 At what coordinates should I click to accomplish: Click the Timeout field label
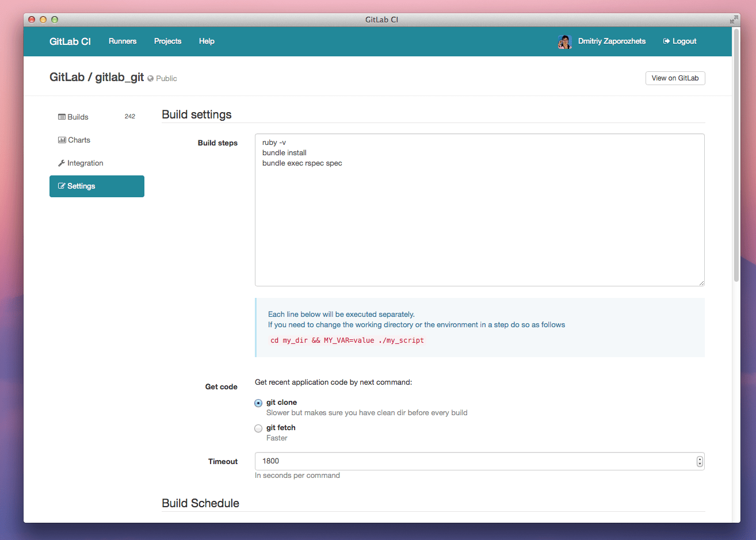pyautogui.click(x=223, y=462)
